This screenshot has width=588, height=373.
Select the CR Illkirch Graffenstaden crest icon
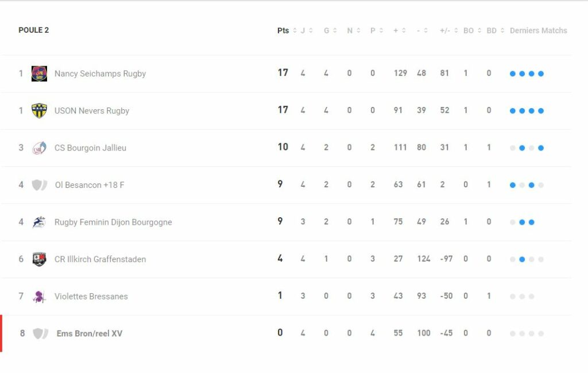tap(40, 259)
